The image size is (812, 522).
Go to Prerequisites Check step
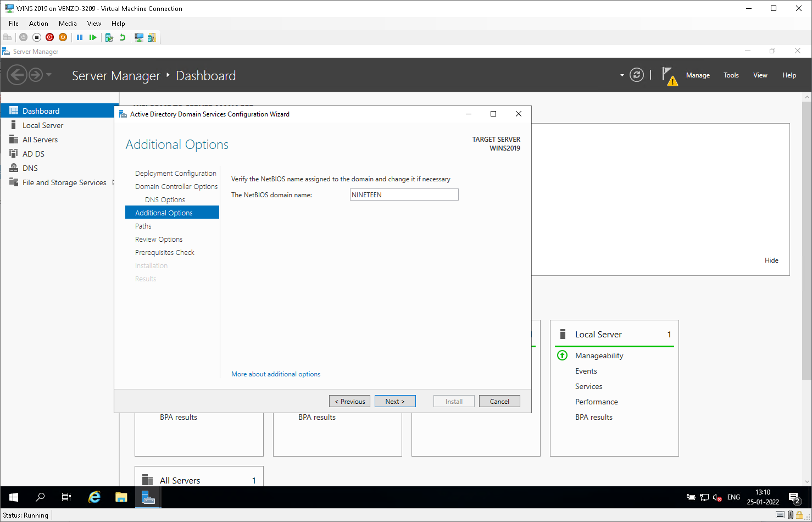tap(165, 252)
